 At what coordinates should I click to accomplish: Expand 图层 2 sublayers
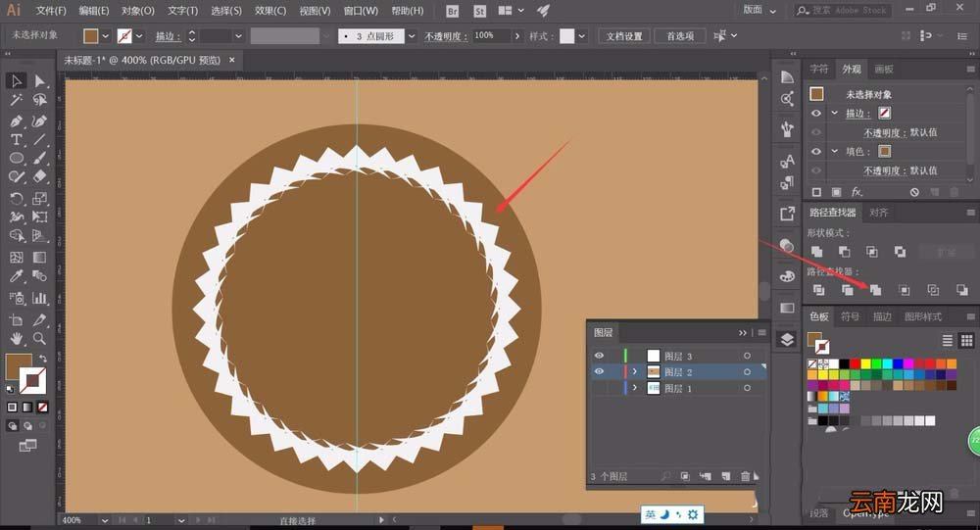(635, 372)
